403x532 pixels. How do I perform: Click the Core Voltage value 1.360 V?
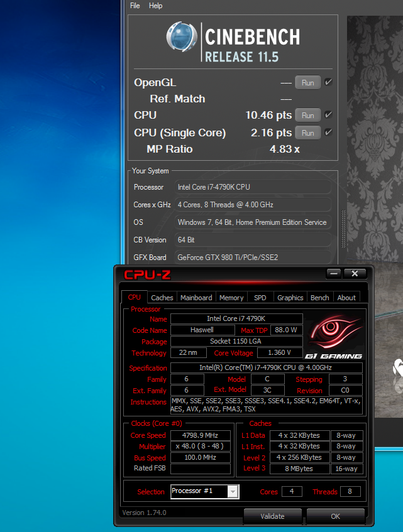[280, 352]
